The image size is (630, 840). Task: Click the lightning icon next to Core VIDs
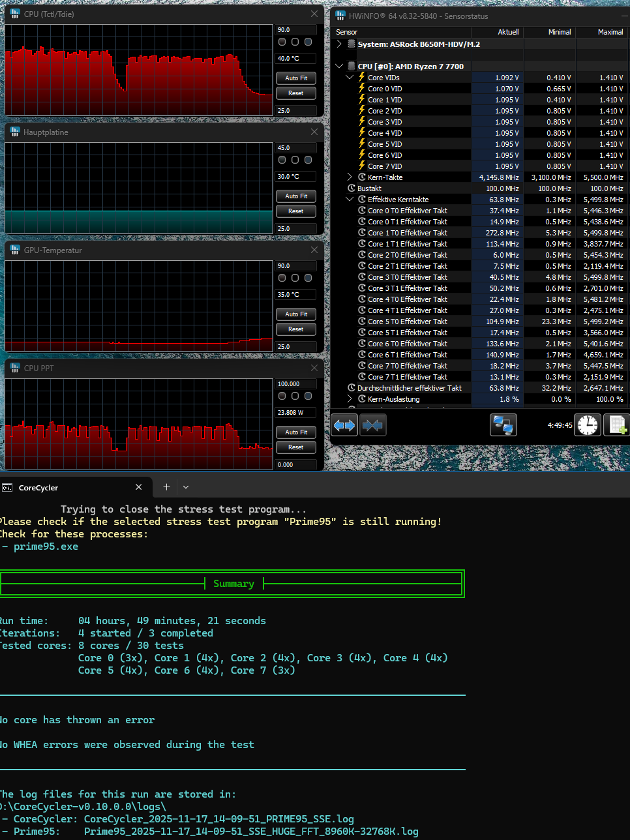tap(362, 77)
